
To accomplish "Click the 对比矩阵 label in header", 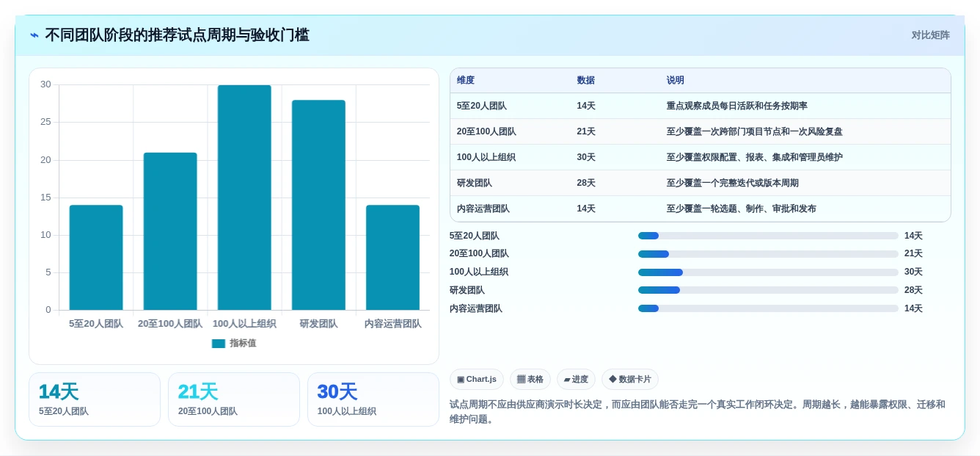I will coord(930,35).
